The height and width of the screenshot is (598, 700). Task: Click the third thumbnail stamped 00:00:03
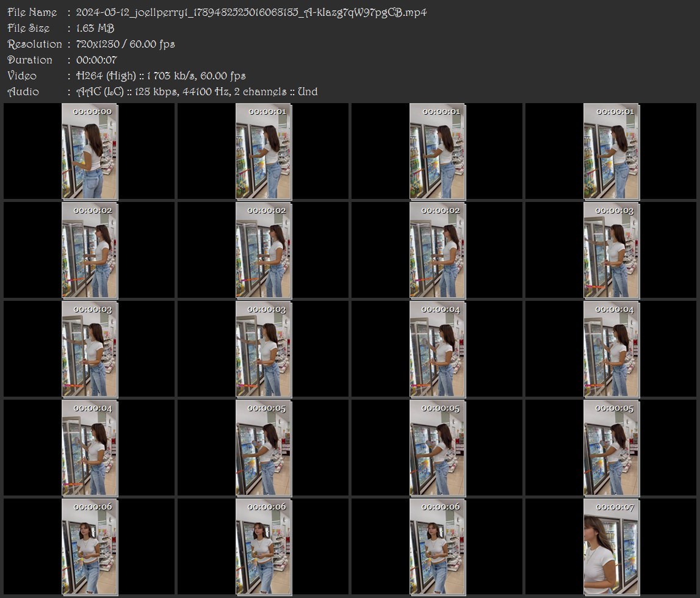pyautogui.click(x=264, y=349)
